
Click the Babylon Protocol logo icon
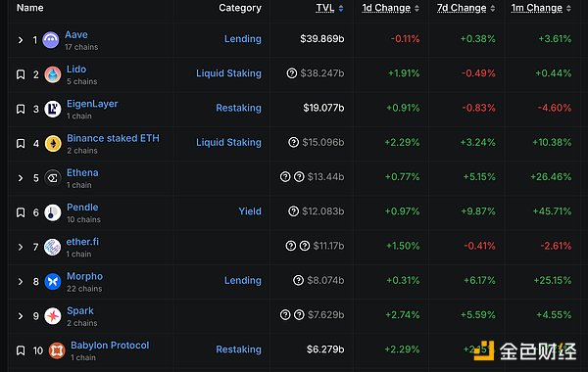[x=57, y=350]
